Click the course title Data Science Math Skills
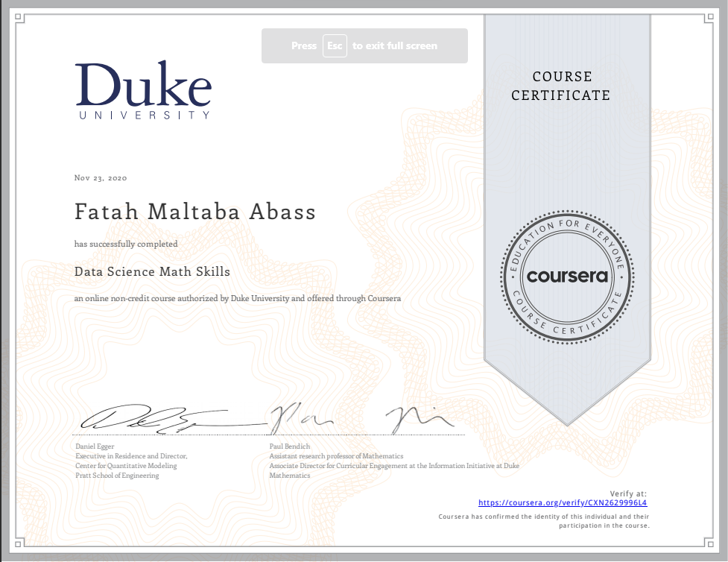 pos(152,271)
